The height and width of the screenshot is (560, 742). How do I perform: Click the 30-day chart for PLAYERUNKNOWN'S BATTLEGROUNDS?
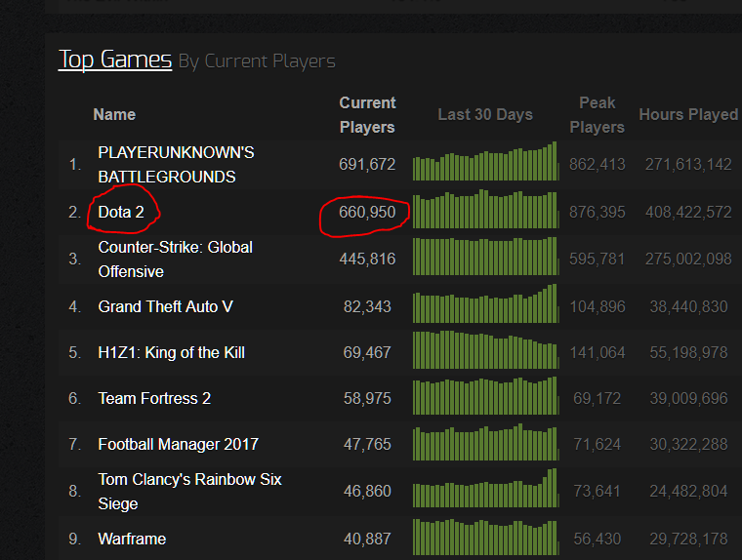click(486, 161)
